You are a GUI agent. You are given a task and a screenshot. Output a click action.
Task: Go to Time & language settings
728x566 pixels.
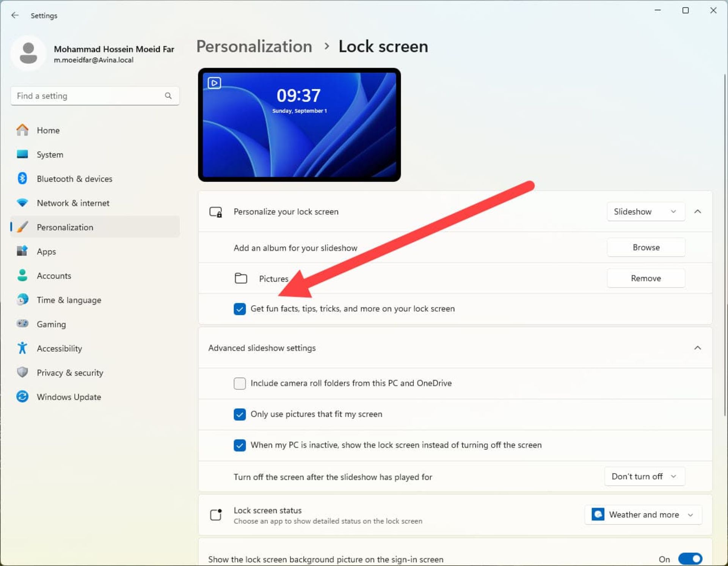pyautogui.click(x=69, y=300)
